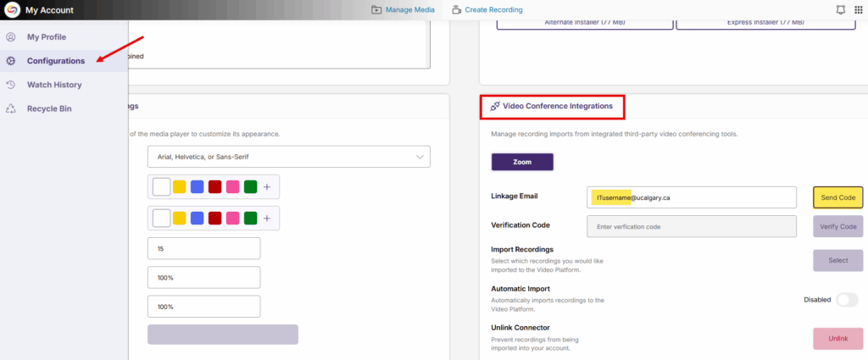Click the Manage Media film icon
The image size is (868, 360).
pyautogui.click(x=376, y=9)
